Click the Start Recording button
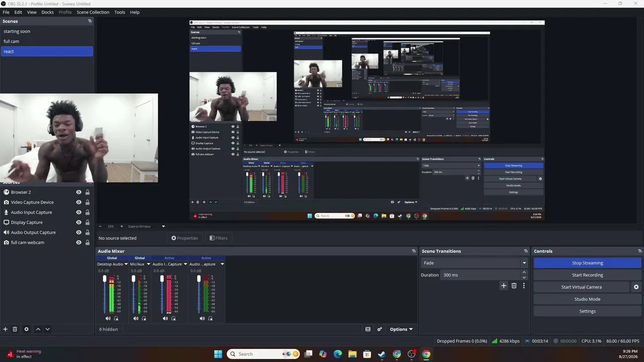This screenshot has height=362, width=644. click(x=587, y=275)
